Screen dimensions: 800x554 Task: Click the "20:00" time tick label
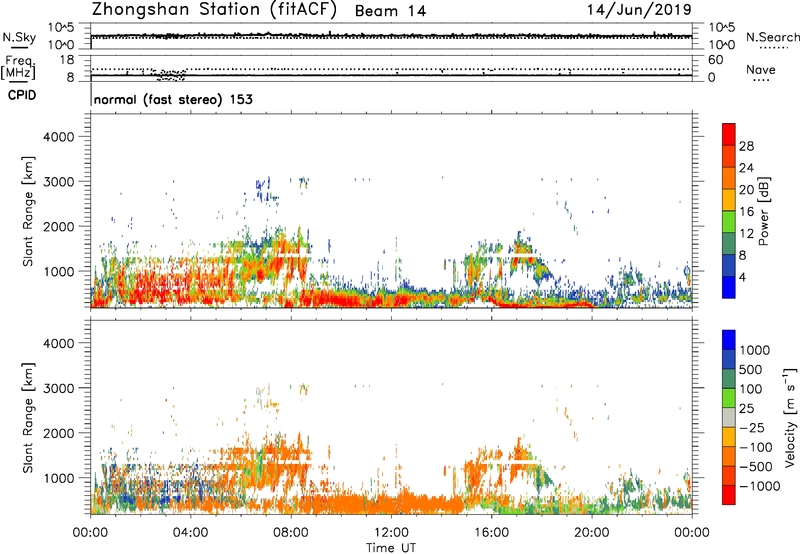[591, 533]
